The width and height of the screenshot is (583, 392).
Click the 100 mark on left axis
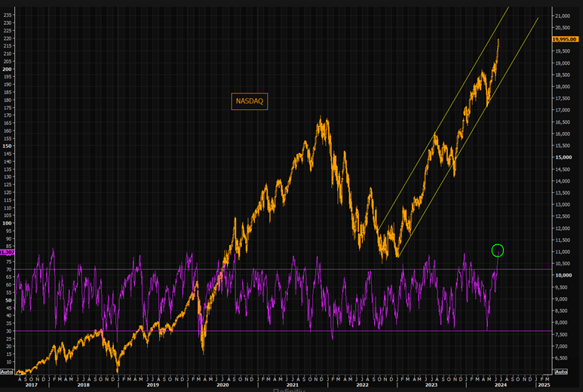click(8, 223)
